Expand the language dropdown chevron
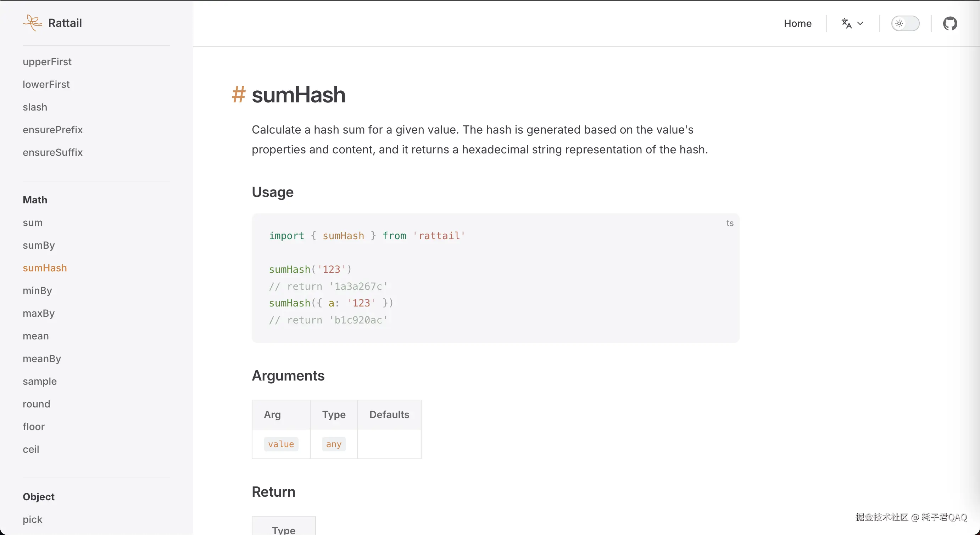 click(x=860, y=24)
